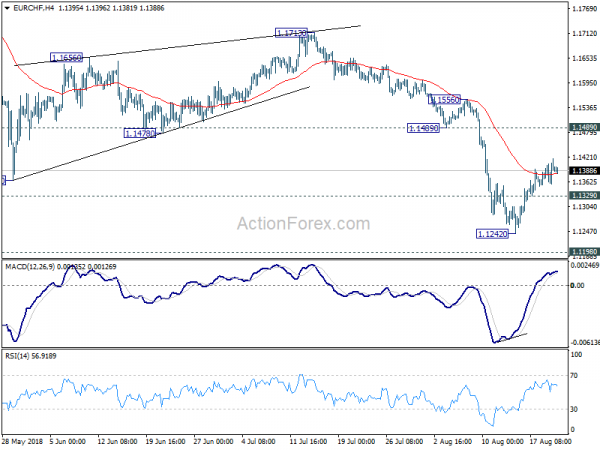Click the 10 Aug 00:00 date label
600x450 pixels.
click(x=501, y=442)
